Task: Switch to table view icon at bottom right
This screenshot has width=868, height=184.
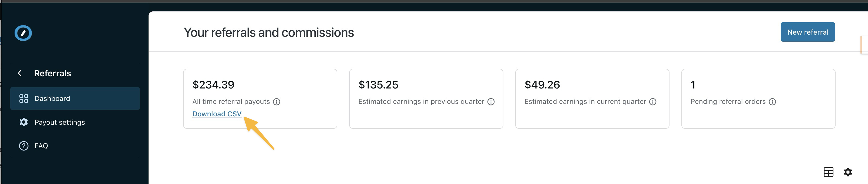Action: point(828,172)
